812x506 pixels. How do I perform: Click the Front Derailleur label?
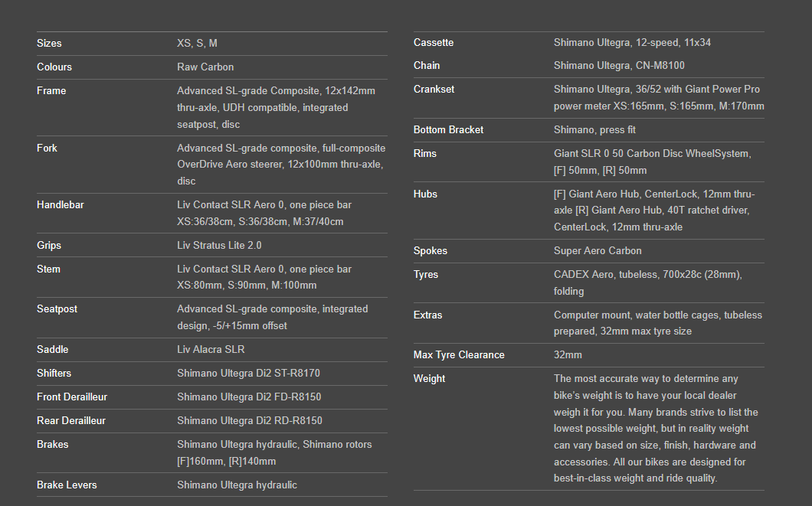pos(72,397)
